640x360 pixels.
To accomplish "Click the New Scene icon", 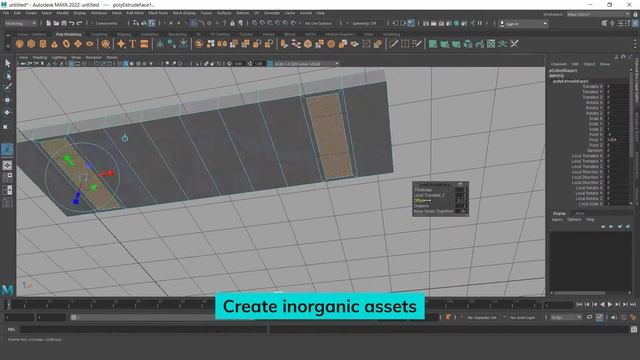I will (48, 23).
